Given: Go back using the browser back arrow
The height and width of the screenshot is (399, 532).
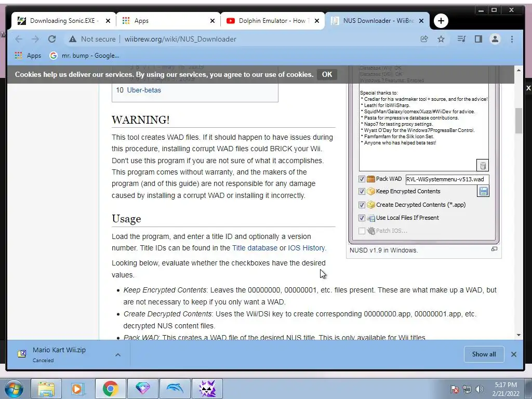Looking at the screenshot, I should point(19,39).
